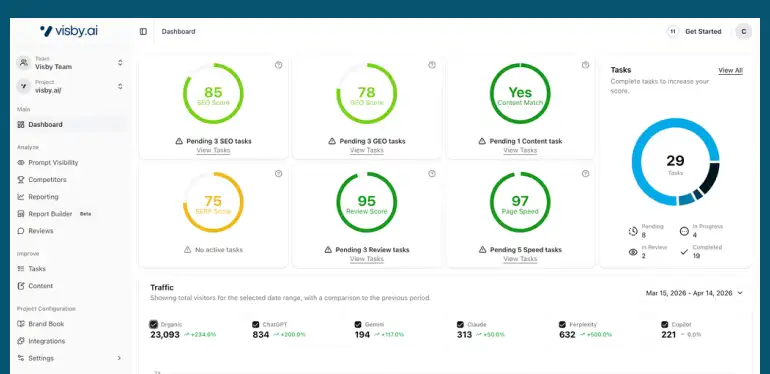Click the GEO Score 78 ring
This screenshot has width=770, height=374.
pyautogui.click(x=367, y=93)
